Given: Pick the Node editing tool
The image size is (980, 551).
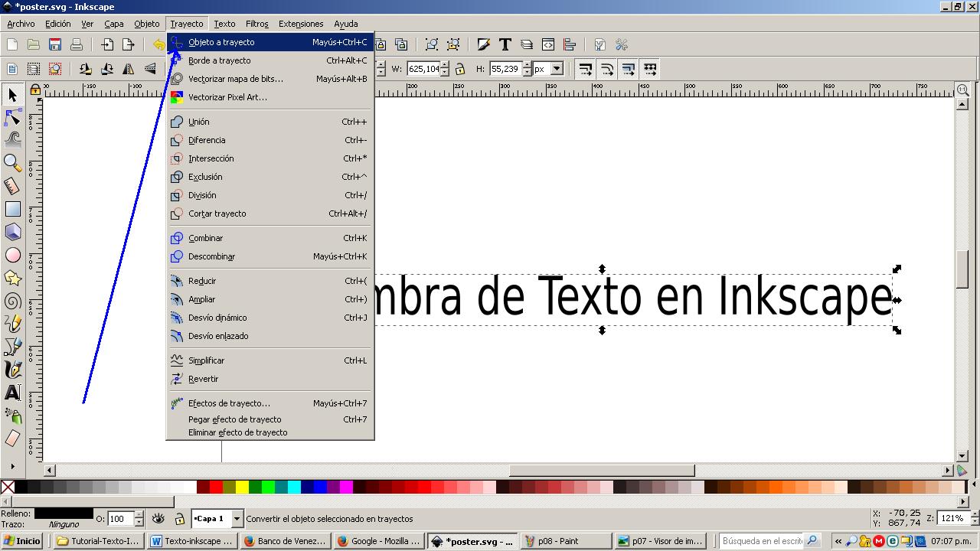Looking at the screenshot, I should pyautogui.click(x=12, y=117).
